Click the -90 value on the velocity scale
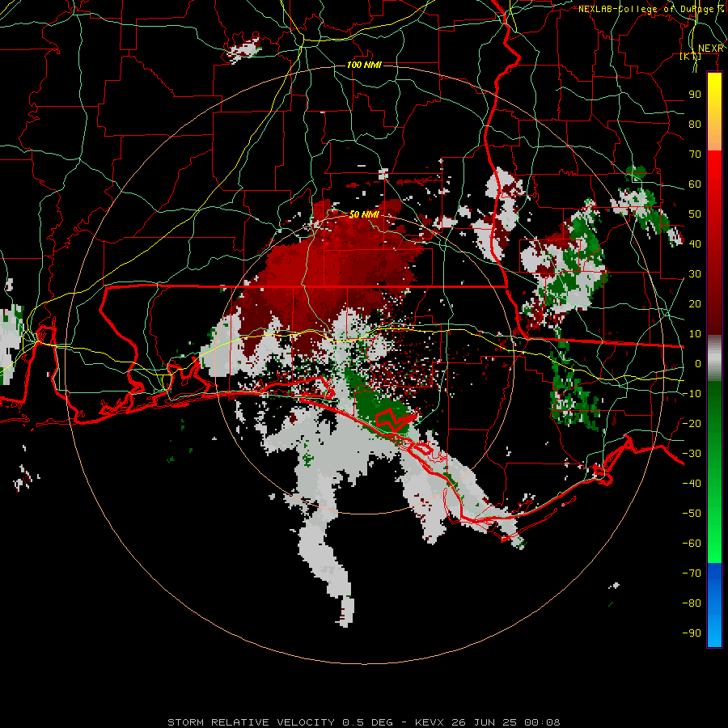Image resolution: width=728 pixels, height=728 pixels. (x=692, y=633)
